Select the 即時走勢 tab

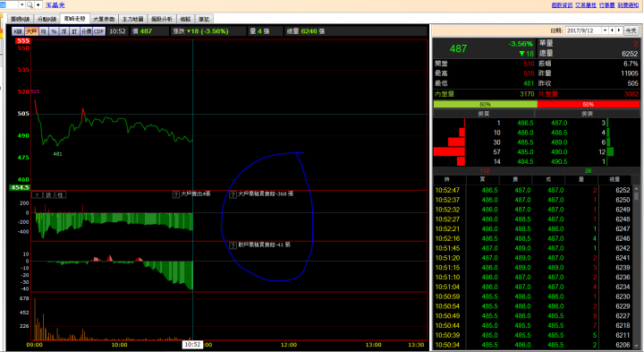tap(75, 19)
